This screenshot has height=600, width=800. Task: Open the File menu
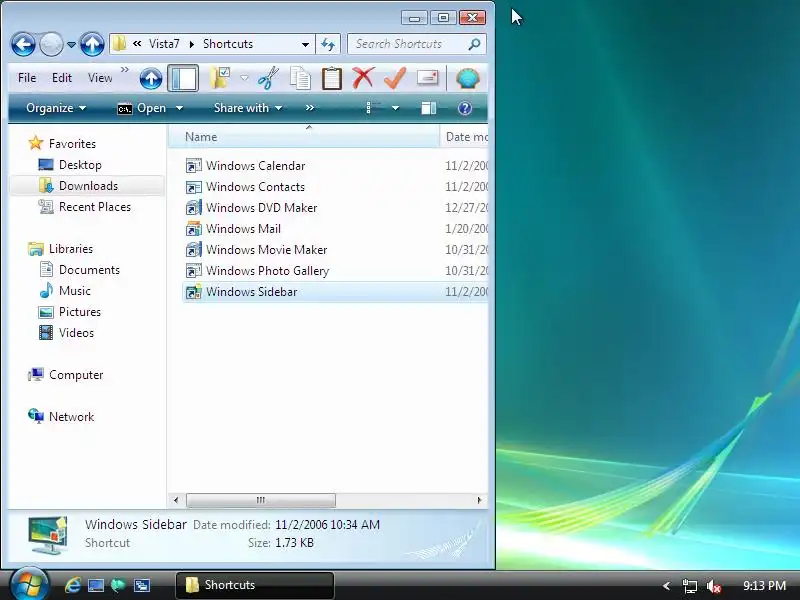27,78
